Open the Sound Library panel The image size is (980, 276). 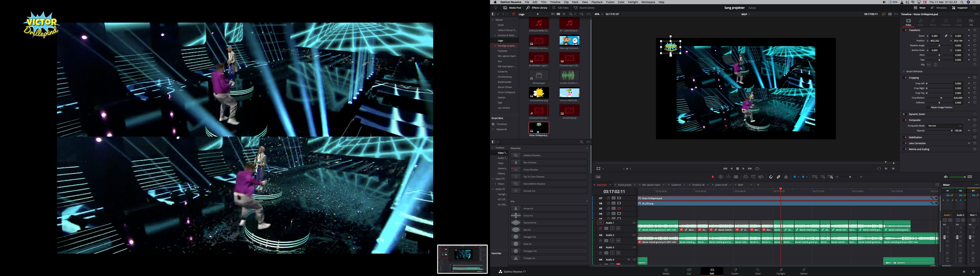click(584, 8)
